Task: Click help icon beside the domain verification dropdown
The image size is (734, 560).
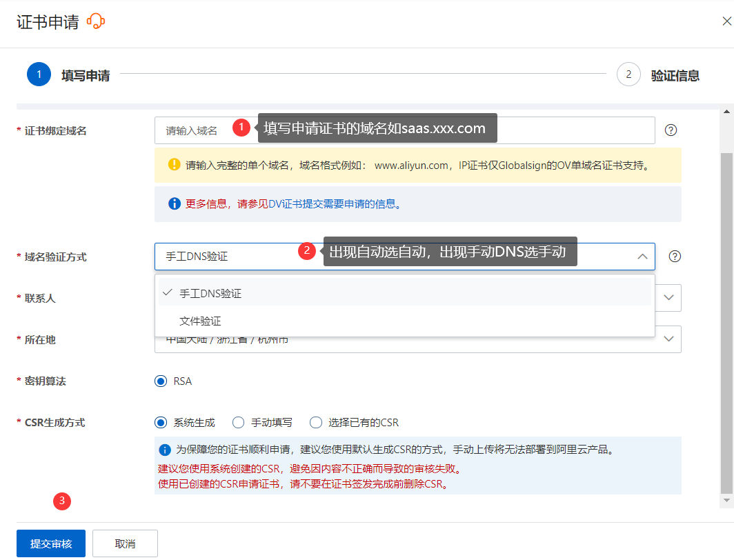Action: click(675, 257)
